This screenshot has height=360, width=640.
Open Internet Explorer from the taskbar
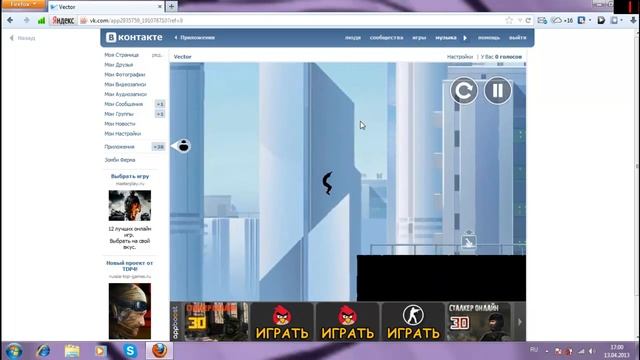pos(43,351)
